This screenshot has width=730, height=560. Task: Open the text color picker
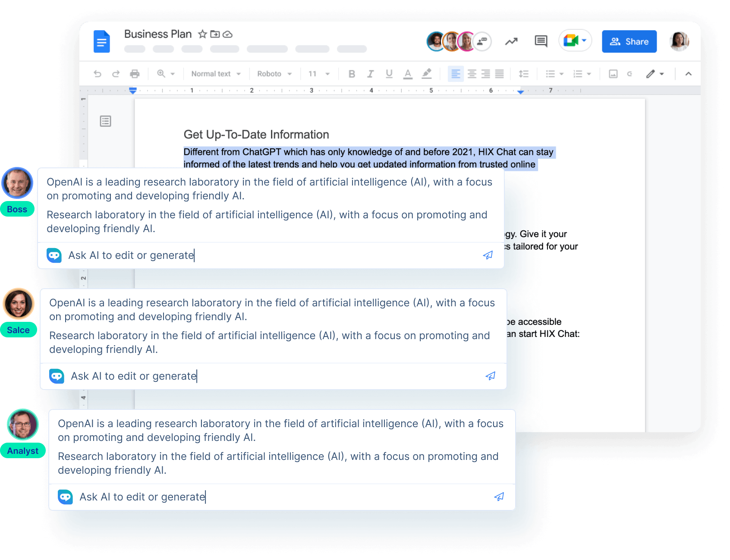point(407,73)
